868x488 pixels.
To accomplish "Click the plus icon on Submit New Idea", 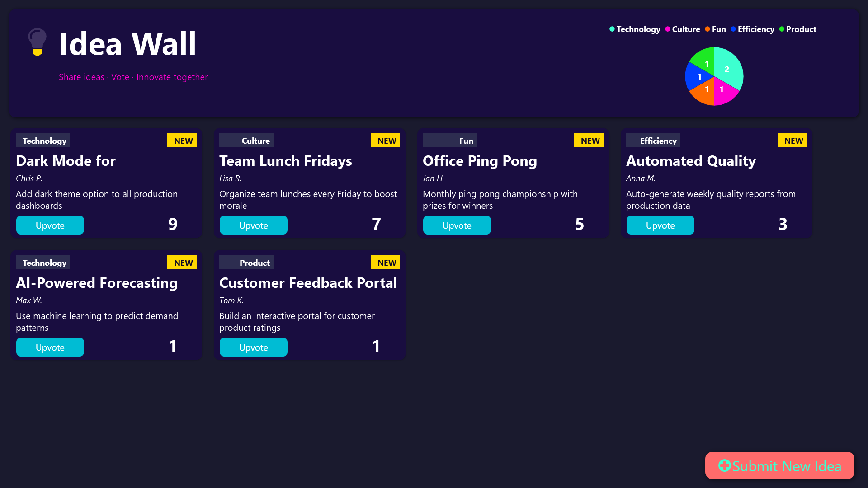I will click(x=724, y=465).
